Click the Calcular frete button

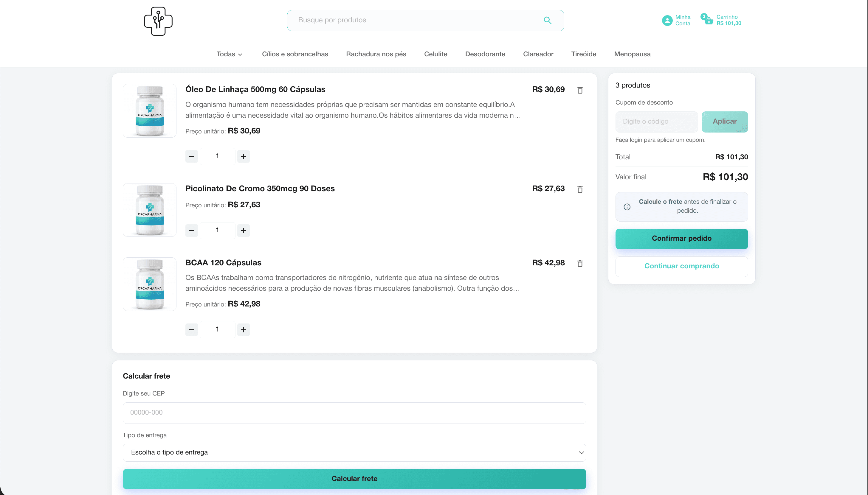tap(354, 479)
